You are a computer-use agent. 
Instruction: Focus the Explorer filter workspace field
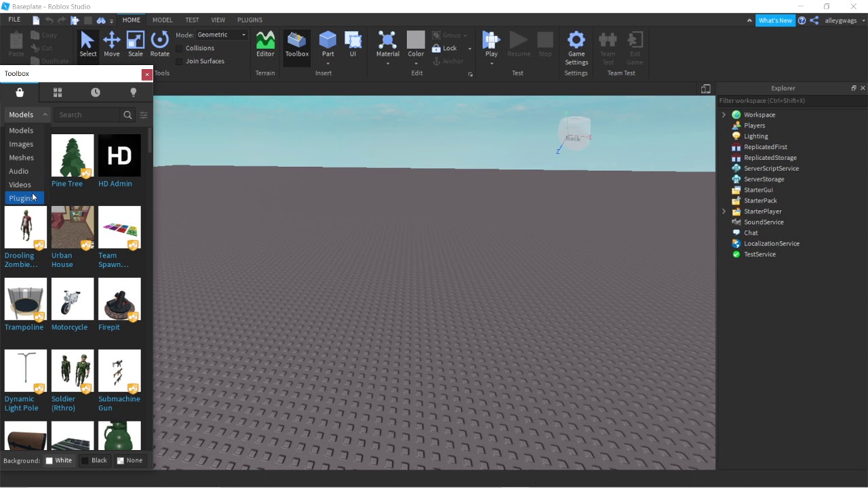[791, 101]
